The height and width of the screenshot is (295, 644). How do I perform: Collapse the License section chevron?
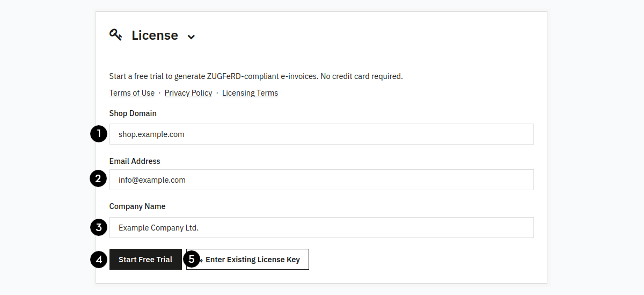pyautogui.click(x=191, y=37)
